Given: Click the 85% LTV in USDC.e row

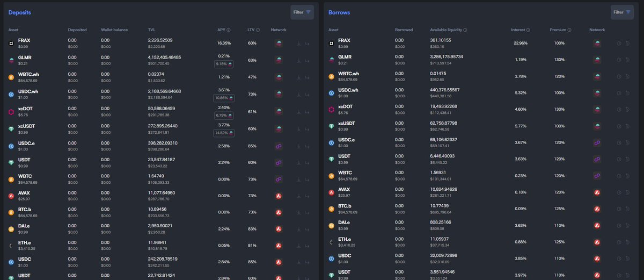Looking at the screenshot, I should [x=252, y=146].
